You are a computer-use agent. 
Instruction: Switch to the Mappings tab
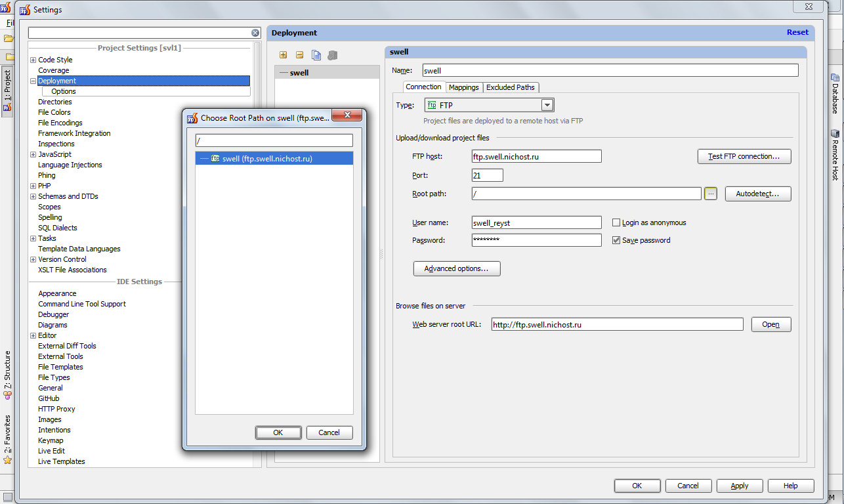[464, 87]
